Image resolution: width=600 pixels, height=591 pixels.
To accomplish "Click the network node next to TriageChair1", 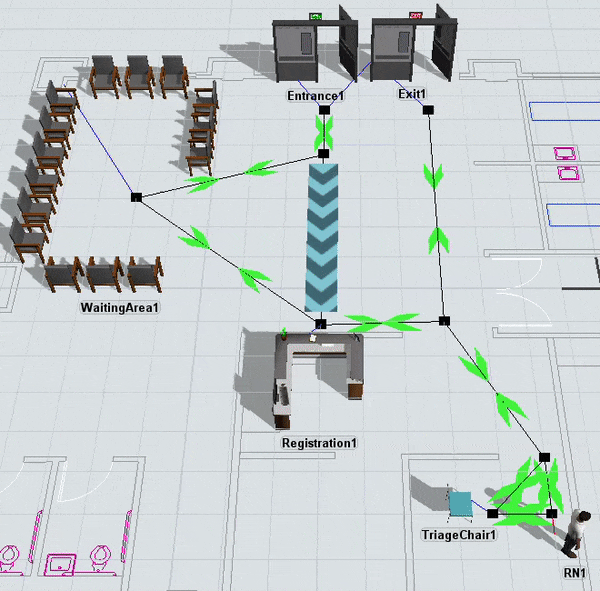I will tap(492, 513).
